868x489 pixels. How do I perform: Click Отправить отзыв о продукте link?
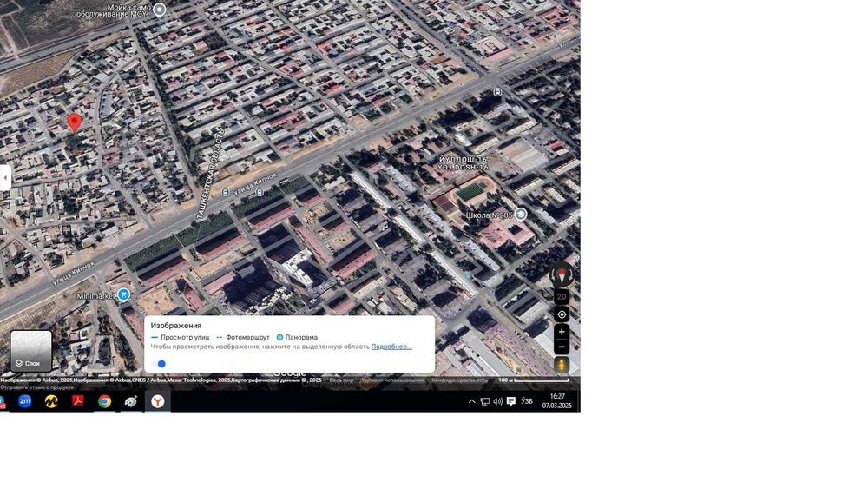tap(37, 387)
